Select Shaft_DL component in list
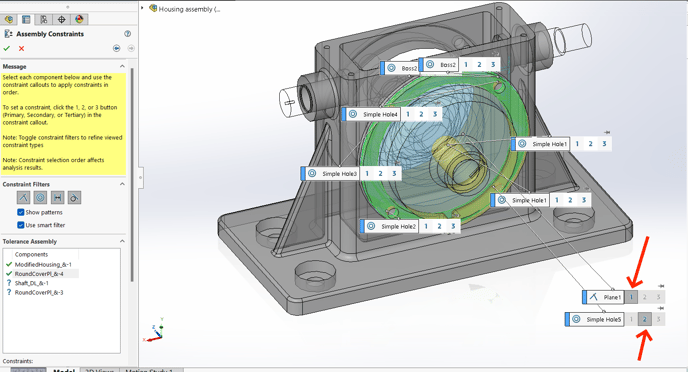This screenshot has height=372, width=688. coord(32,283)
